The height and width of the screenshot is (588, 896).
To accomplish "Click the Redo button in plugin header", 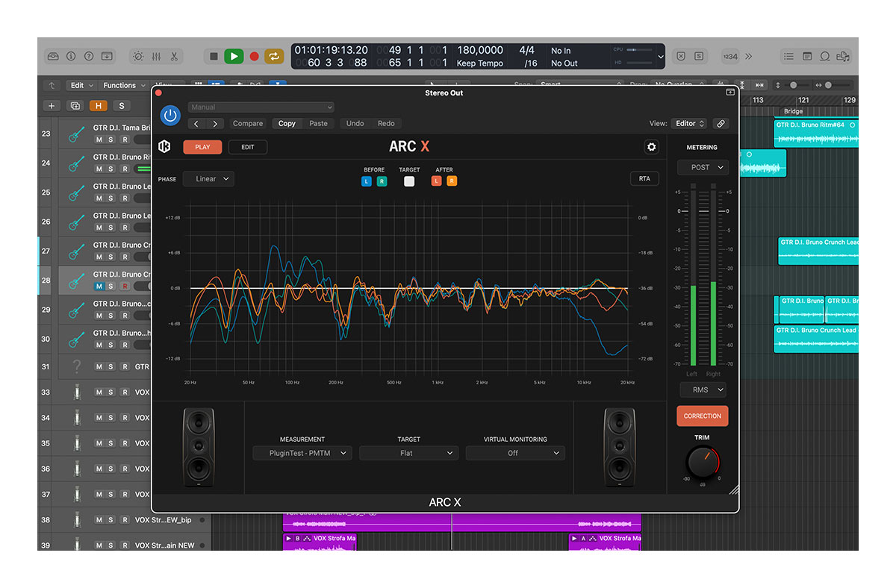I will click(x=386, y=123).
